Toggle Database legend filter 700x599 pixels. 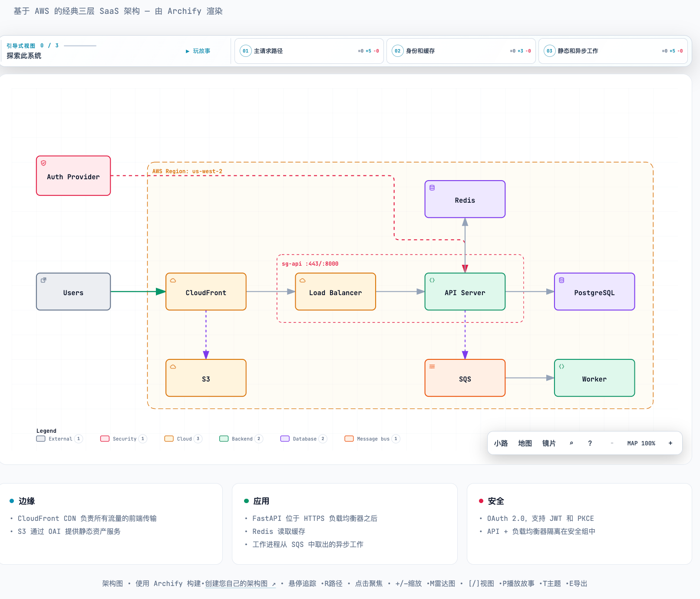pos(304,439)
